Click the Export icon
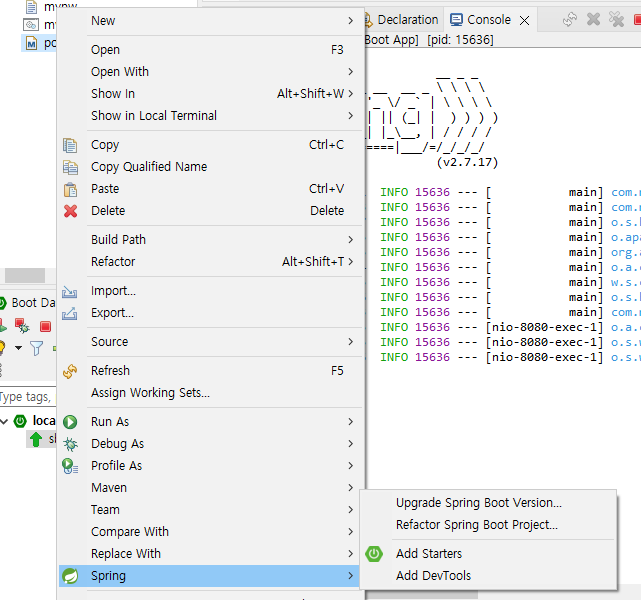The height and width of the screenshot is (600, 641). [69, 313]
